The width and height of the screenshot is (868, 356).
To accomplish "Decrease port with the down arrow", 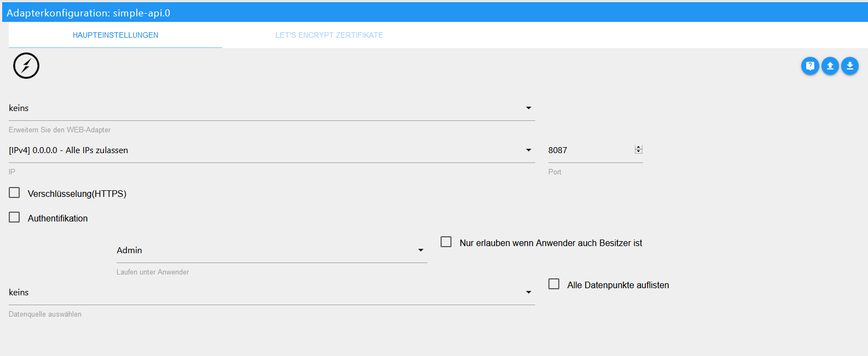I will pos(638,151).
